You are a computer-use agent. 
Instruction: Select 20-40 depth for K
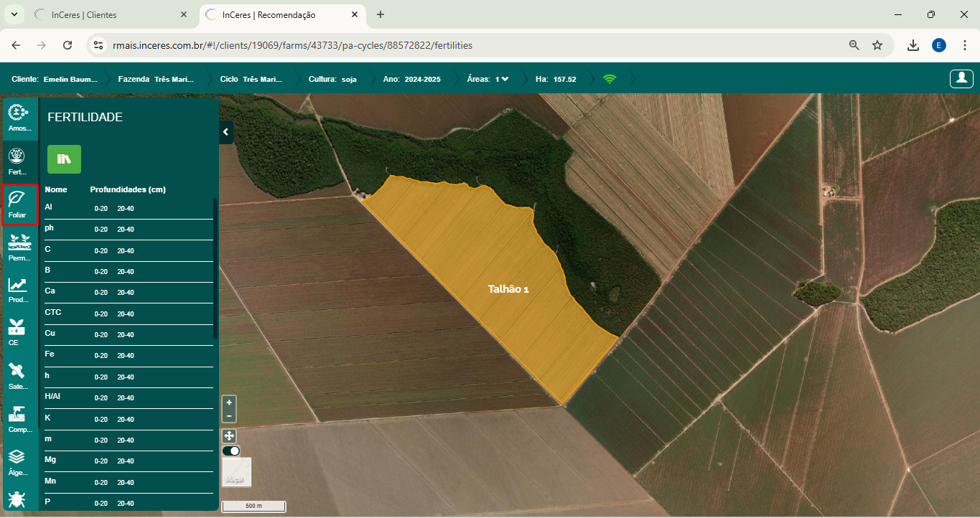126,420
